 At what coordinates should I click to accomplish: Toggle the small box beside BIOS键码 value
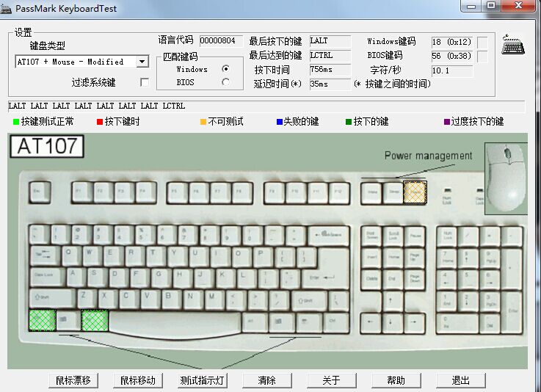(x=482, y=57)
